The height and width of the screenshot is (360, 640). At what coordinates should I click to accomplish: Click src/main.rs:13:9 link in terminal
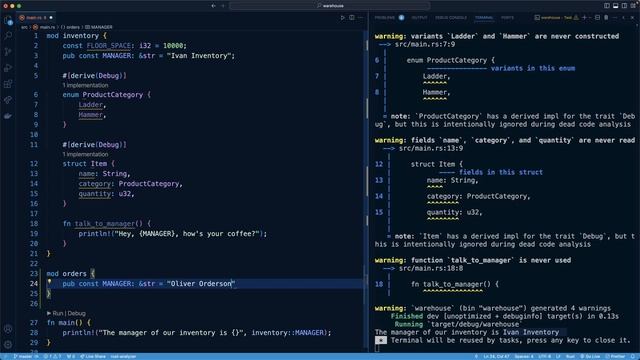(431, 148)
